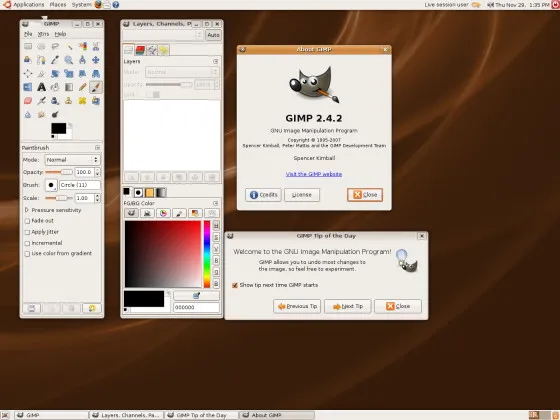Select the Fuzzy Select wand tool
The height and width of the screenshot is (420, 560).
(x=69, y=46)
